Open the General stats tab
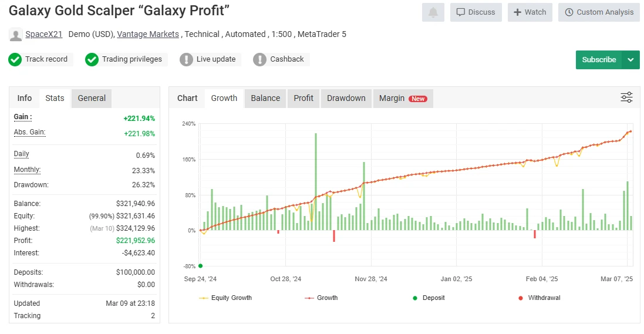 [92, 98]
